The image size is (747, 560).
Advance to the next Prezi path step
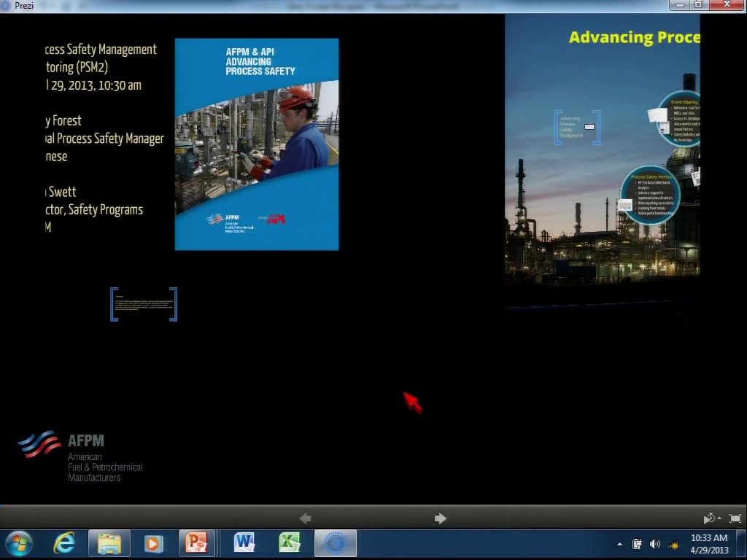440,518
